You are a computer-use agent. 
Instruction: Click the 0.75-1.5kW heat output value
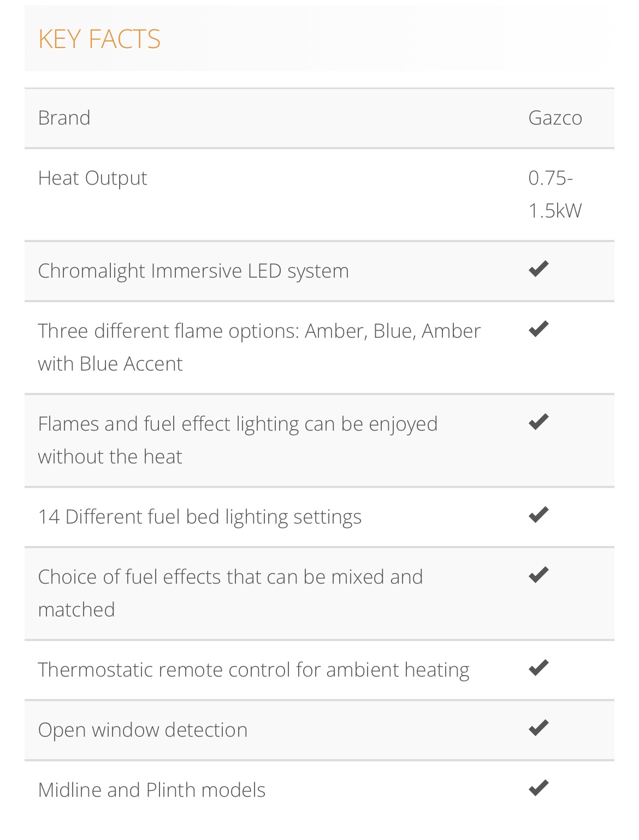click(555, 195)
